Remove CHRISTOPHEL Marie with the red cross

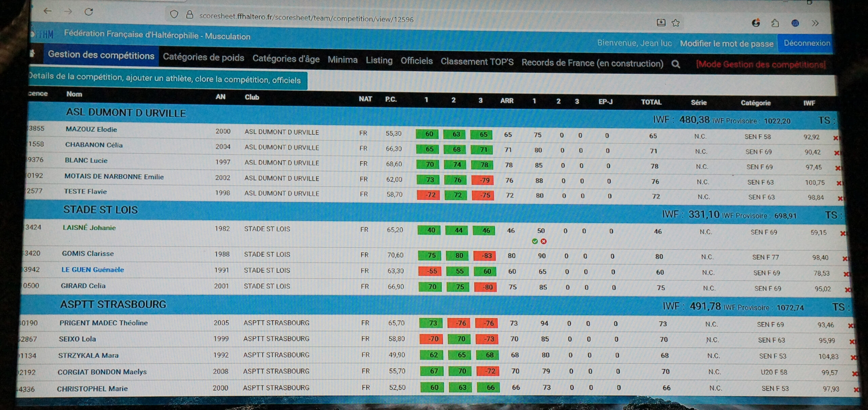point(856,390)
